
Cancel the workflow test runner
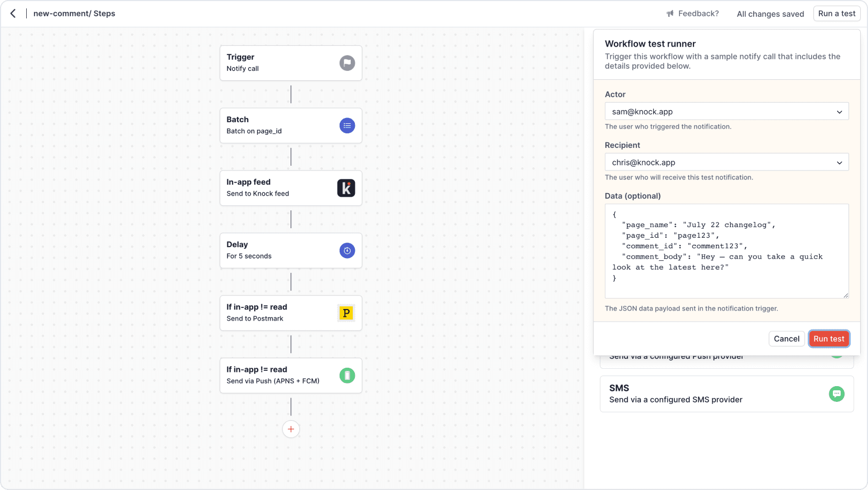(786, 339)
